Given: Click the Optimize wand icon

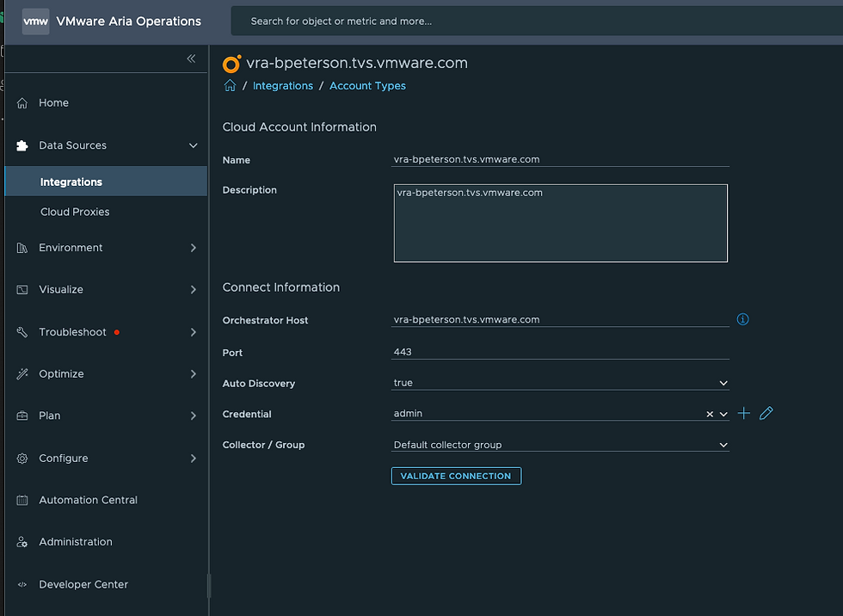Looking at the screenshot, I should click(x=22, y=374).
